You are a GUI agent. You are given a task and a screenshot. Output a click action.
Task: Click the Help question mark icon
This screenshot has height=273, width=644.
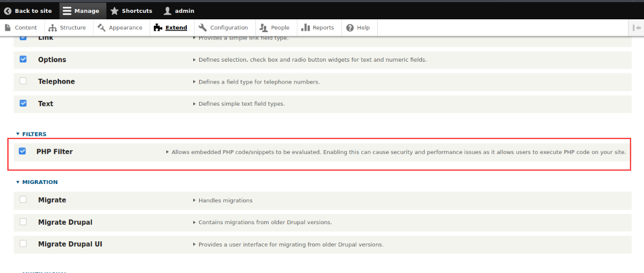[x=350, y=28]
